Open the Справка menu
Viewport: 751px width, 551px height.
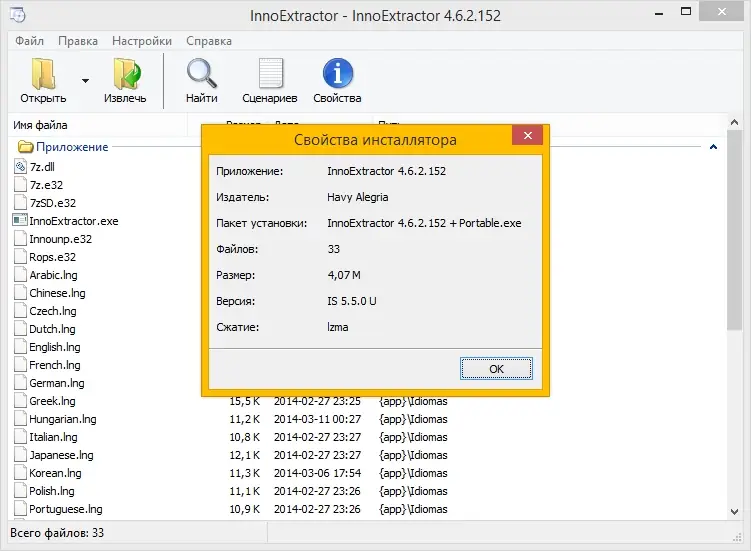click(209, 41)
